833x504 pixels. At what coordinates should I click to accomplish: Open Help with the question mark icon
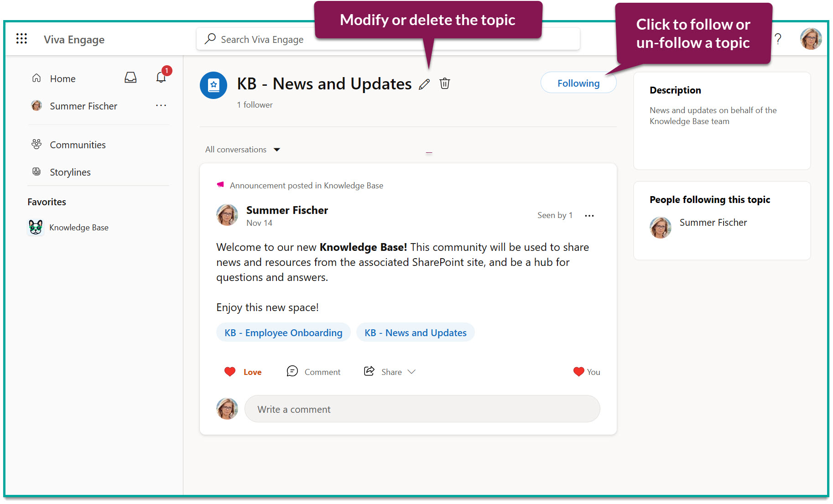click(x=779, y=39)
